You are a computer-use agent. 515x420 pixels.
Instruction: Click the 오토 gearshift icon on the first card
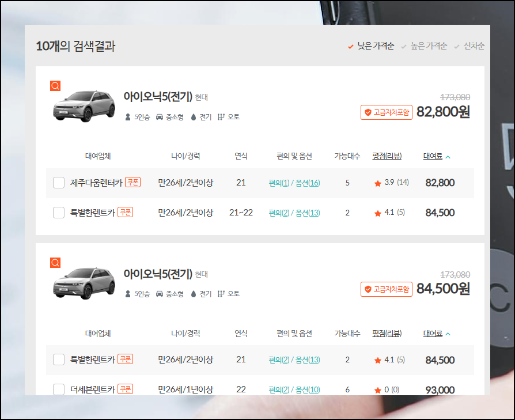pos(221,117)
